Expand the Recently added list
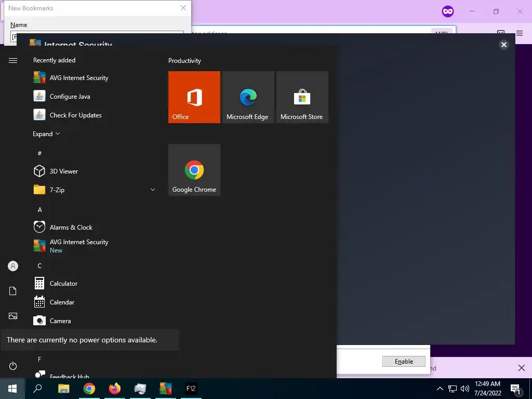The width and height of the screenshot is (532, 399). point(46,134)
